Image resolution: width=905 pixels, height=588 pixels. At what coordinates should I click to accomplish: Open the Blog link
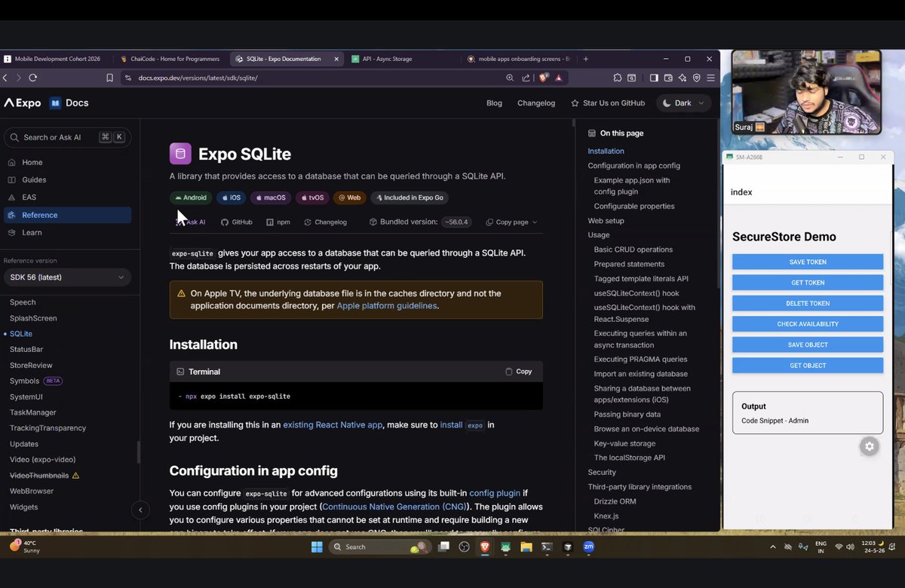point(494,103)
